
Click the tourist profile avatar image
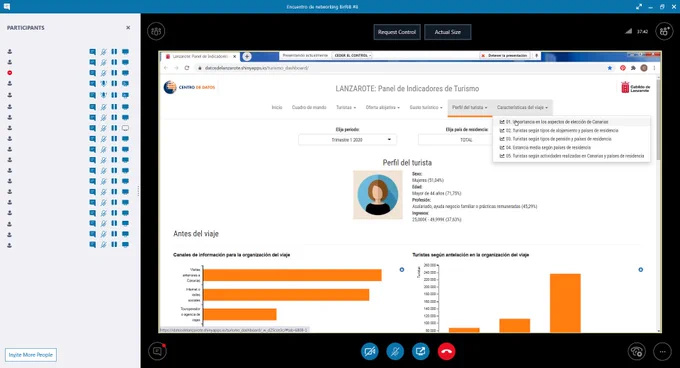coord(377,195)
